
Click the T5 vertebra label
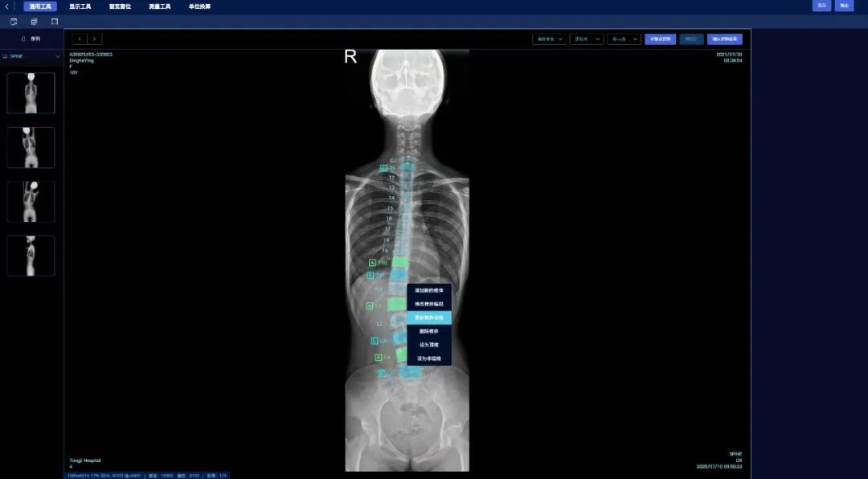(x=391, y=208)
